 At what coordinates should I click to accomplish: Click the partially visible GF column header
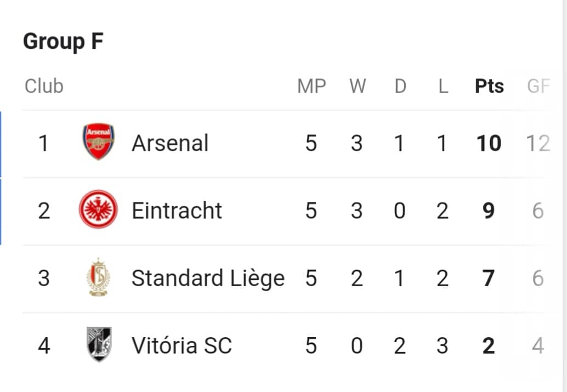[538, 86]
